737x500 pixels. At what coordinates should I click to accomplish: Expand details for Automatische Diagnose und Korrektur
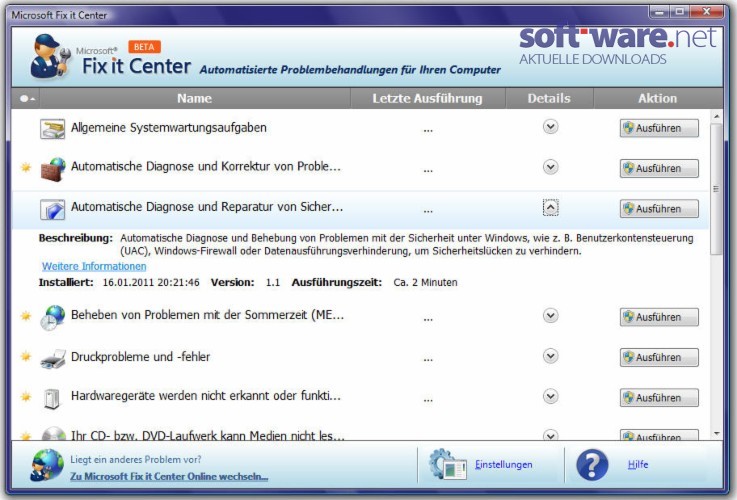pyautogui.click(x=550, y=167)
